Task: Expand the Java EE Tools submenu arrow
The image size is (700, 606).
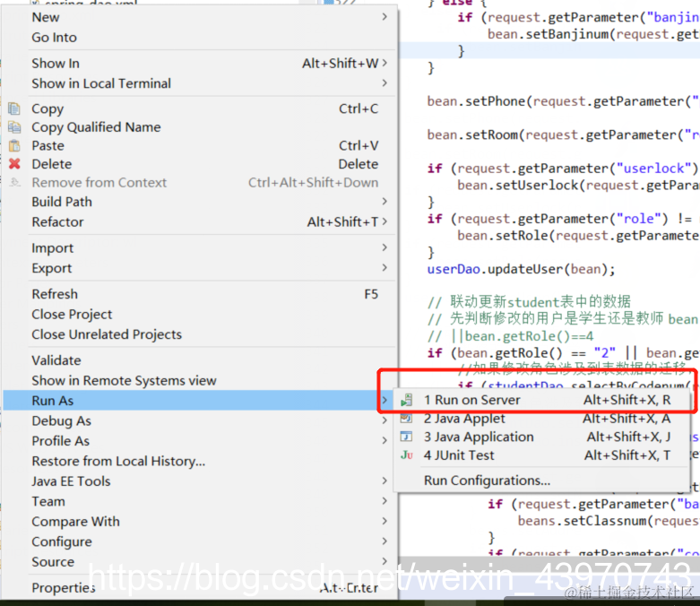Action: coord(385,480)
